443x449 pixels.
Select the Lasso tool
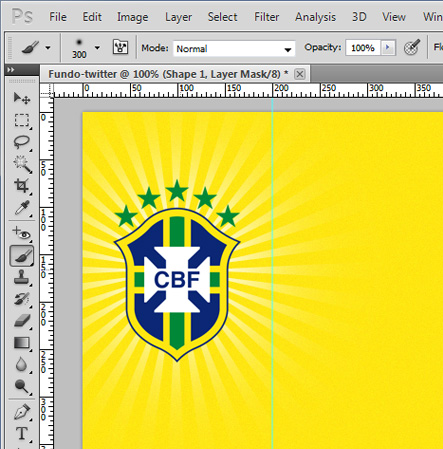coord(22,142)
